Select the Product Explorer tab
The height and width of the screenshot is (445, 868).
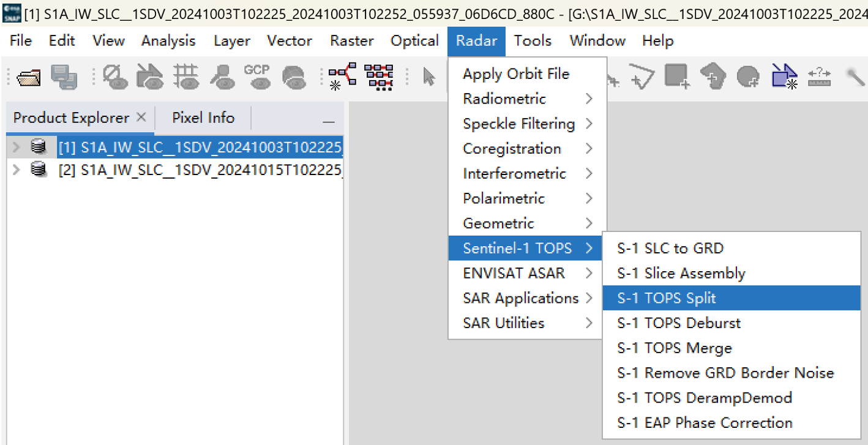pyautogui.click(x=71, y=118)
